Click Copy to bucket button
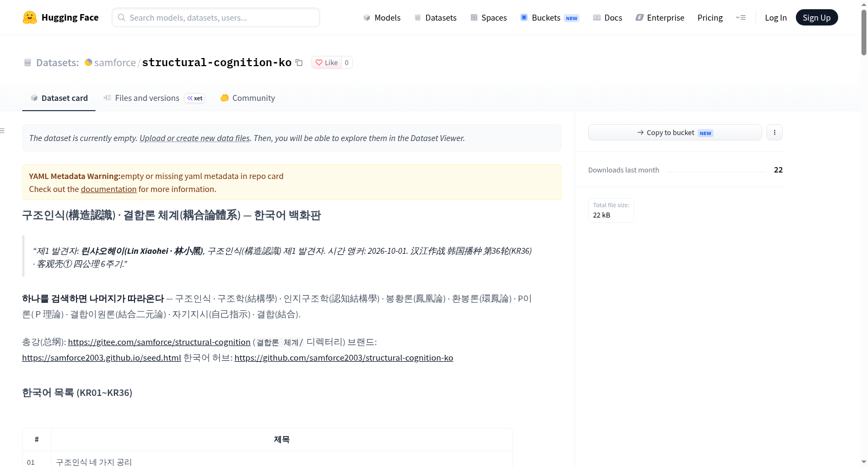The height and width of the screenshot is (467, 868). [675, 132]
